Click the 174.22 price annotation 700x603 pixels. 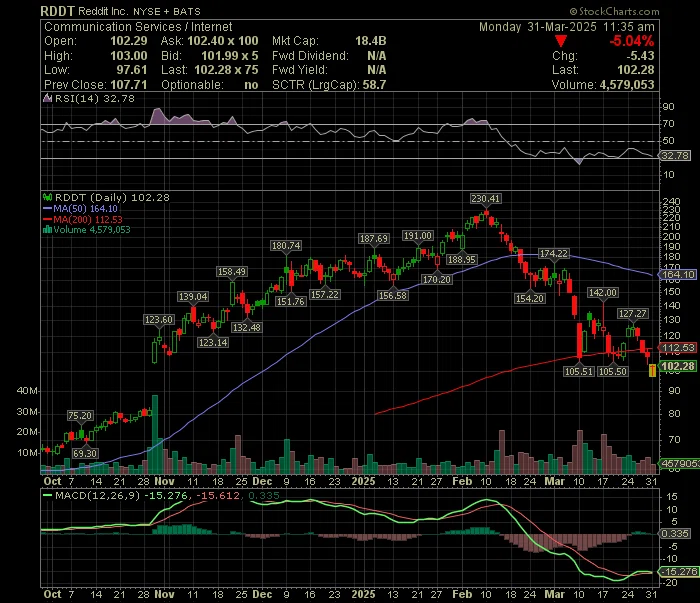[x=554, y=254]
